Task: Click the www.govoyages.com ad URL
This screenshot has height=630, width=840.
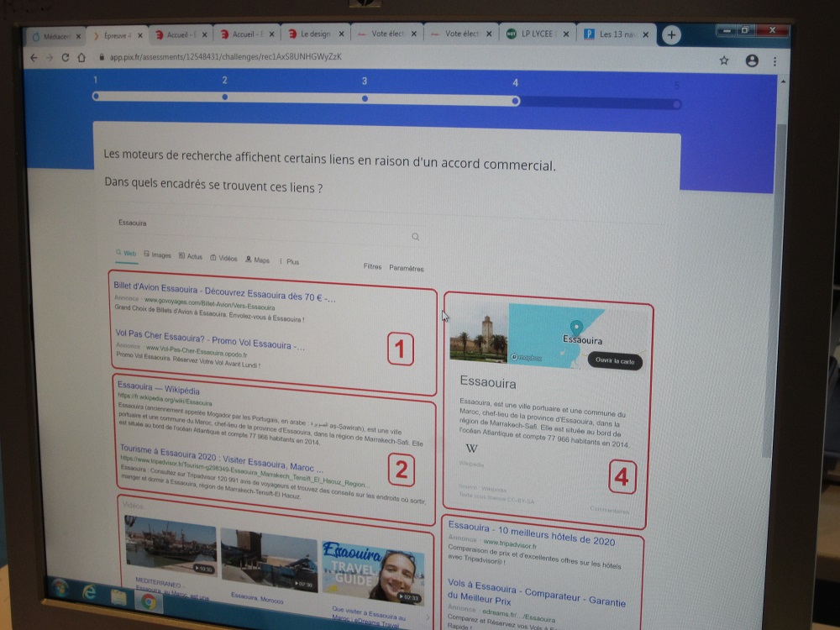Action: tap(209, 304)
